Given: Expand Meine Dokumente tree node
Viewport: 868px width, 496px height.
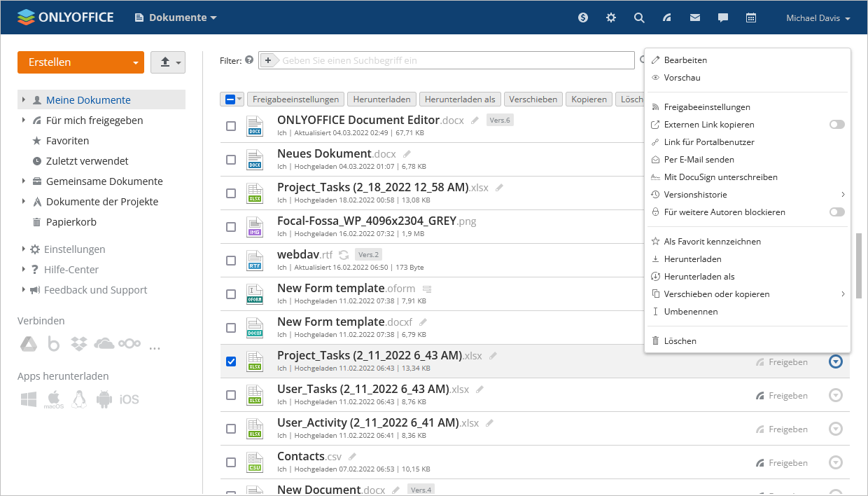Looking at the screenshot, I should click(23, 100).
